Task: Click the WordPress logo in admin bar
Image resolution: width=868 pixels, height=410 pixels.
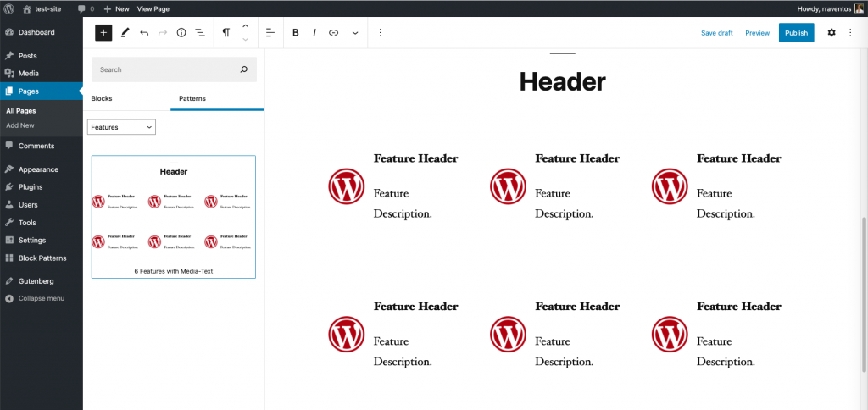Action: 8,8
